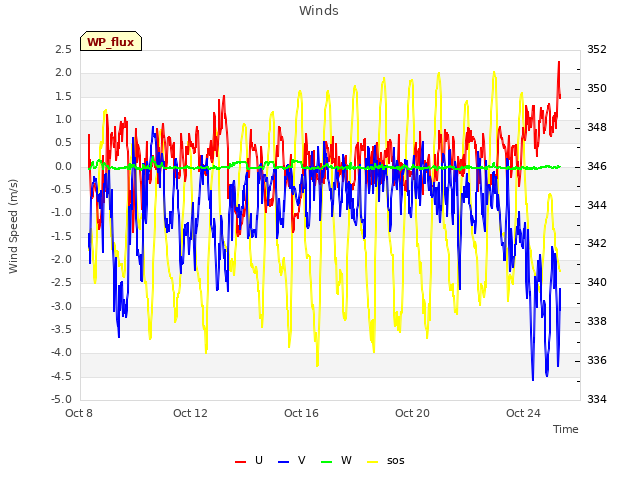This screenshot has height=480, width=640.
Task: Click the Winds chart title
Action: (x=319, y=11)
